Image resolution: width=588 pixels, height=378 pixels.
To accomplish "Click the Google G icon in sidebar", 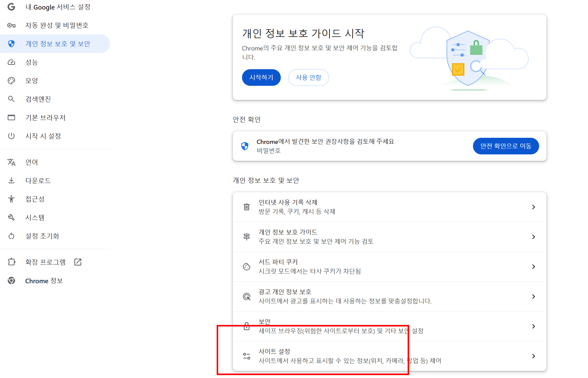I will pyautogui.click(x=11, y=7).
